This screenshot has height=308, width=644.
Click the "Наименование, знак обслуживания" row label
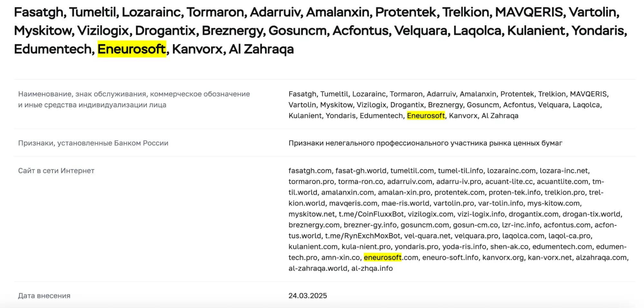(134, 94)
